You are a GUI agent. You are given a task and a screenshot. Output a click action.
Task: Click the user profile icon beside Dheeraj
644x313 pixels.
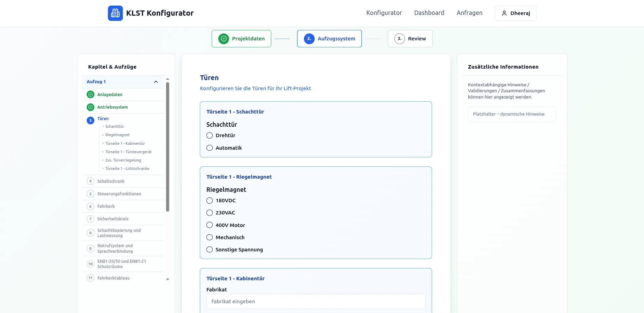click(504, 13)
